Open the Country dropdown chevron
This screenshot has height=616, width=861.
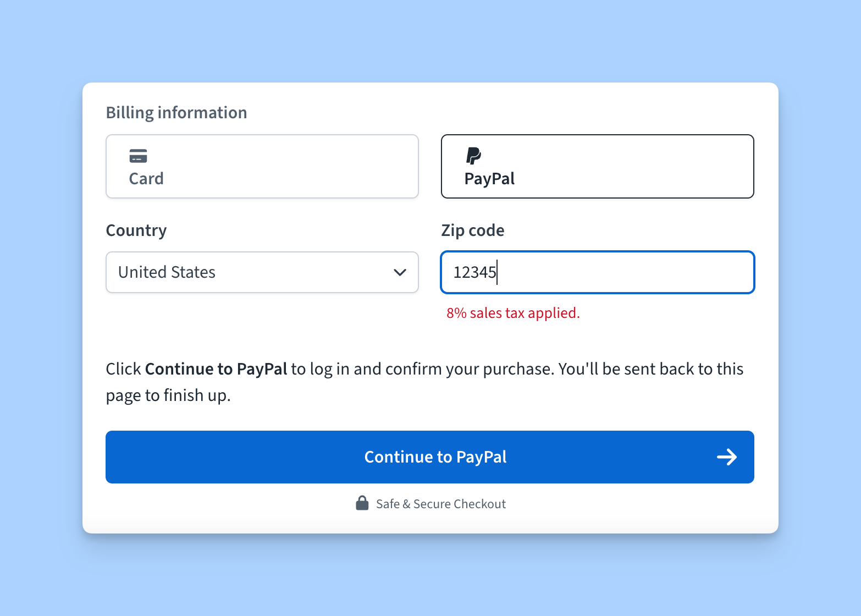(x=400, y=272)
